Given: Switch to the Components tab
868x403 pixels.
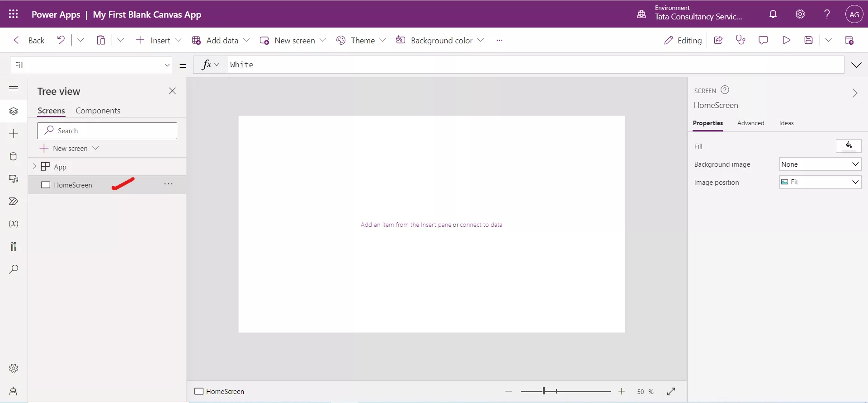Looking at the screenshot, I should tap(98, 111).
